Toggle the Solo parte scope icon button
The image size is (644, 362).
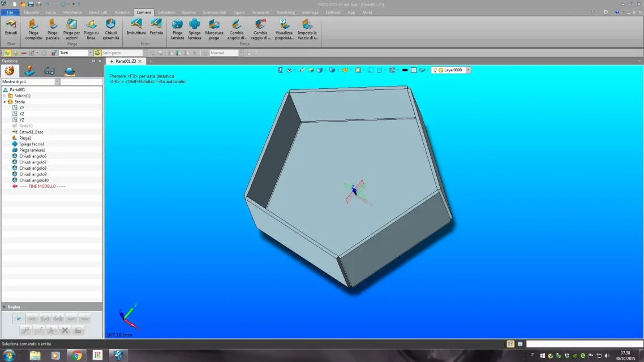97,53
